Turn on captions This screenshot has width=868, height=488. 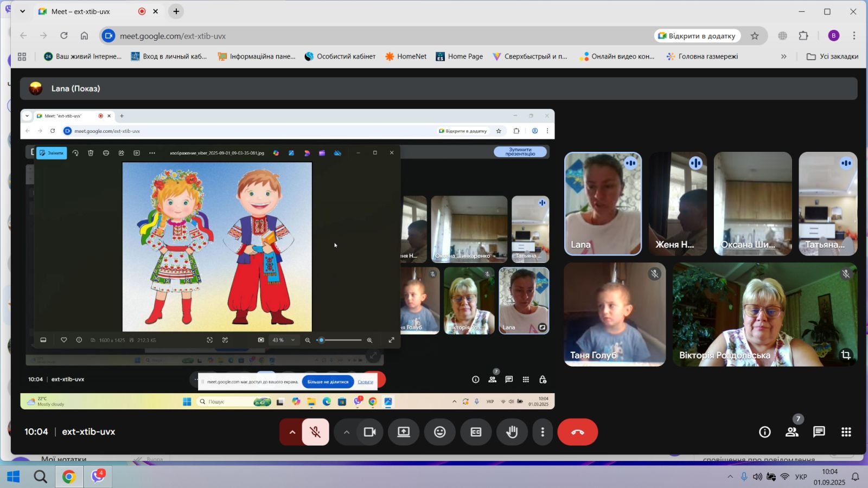(476, 432)
